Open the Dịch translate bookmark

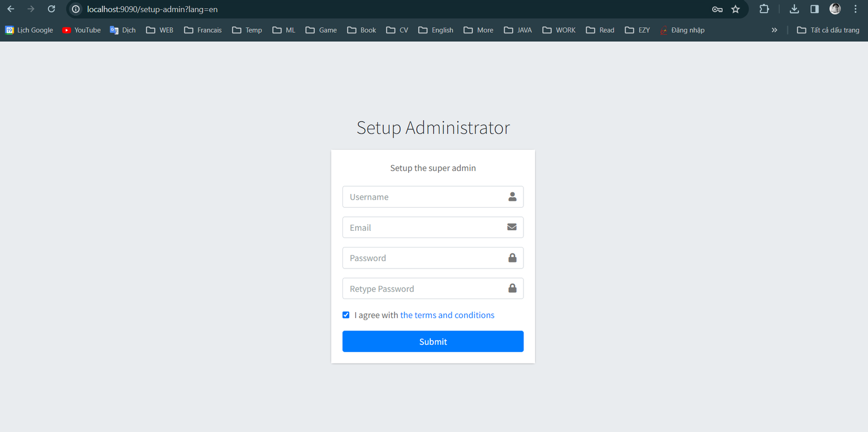pos(123,30)
